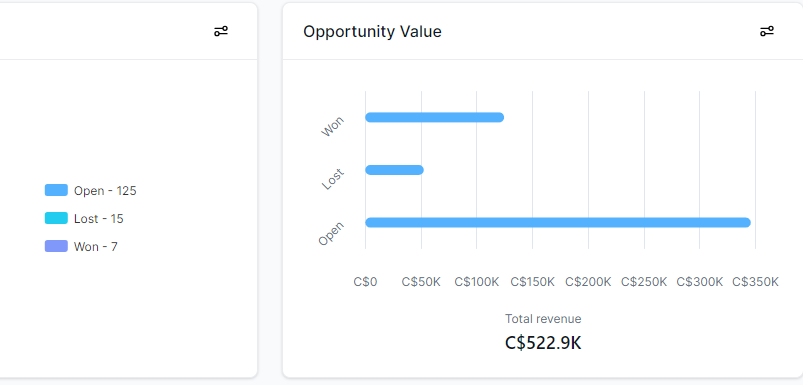Click the Total revenue caption
803x385 pixels.
tap(543, 319)
